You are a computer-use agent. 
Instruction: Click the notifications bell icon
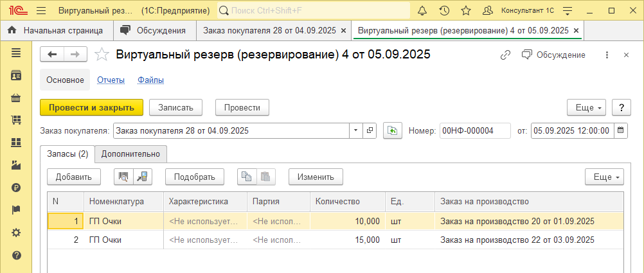click(x=422, y=11)
